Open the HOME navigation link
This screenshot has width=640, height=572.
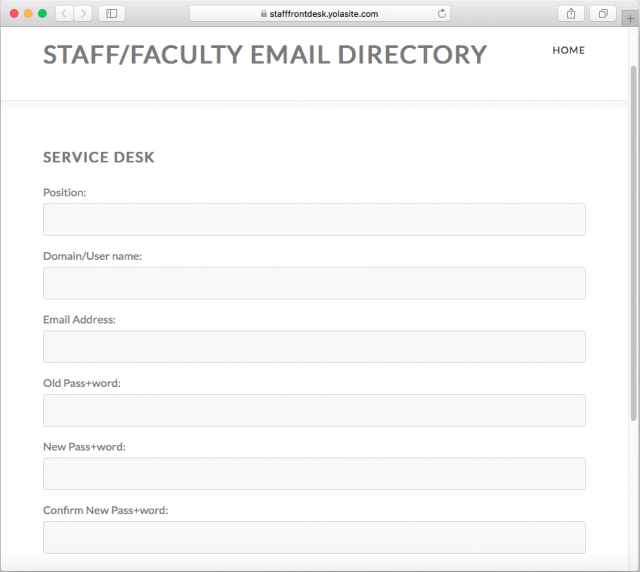(569, 50)
